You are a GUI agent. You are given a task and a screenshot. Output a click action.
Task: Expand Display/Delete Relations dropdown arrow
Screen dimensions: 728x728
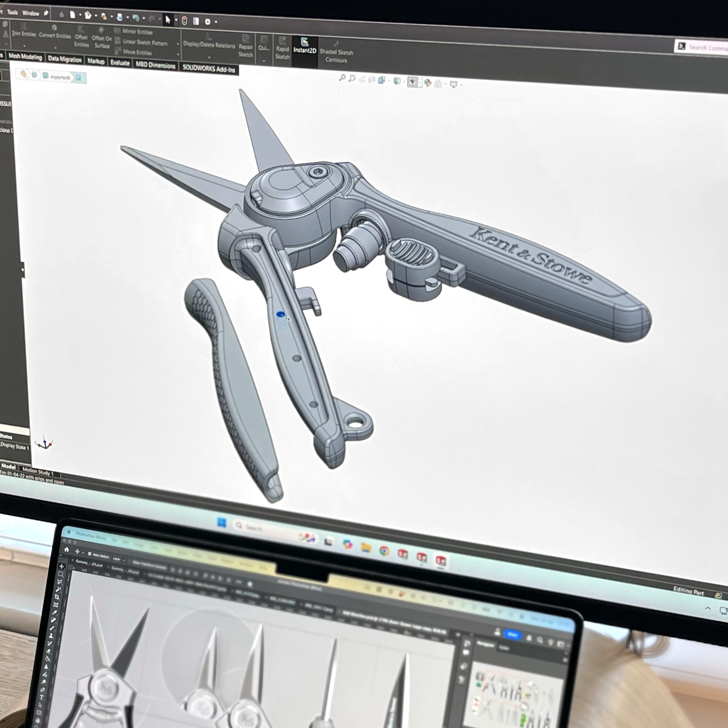209,57
